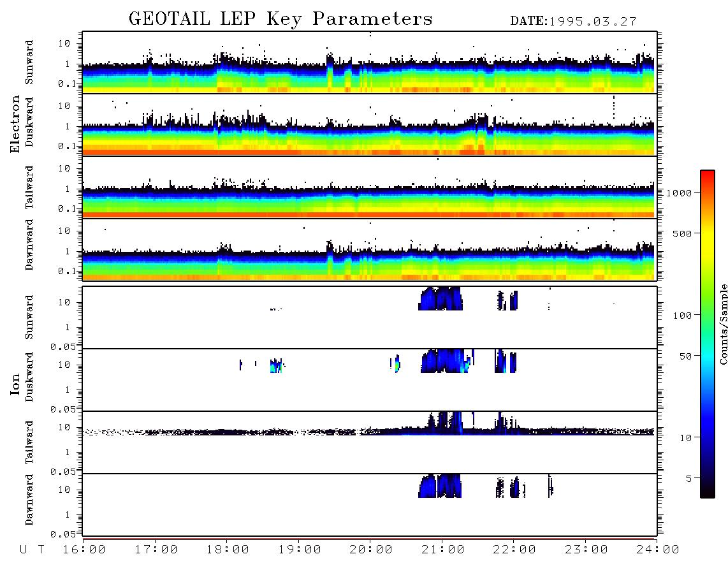
Task: Click the Ion Dawnward spectrogram panel
Action: click(370, 505)
